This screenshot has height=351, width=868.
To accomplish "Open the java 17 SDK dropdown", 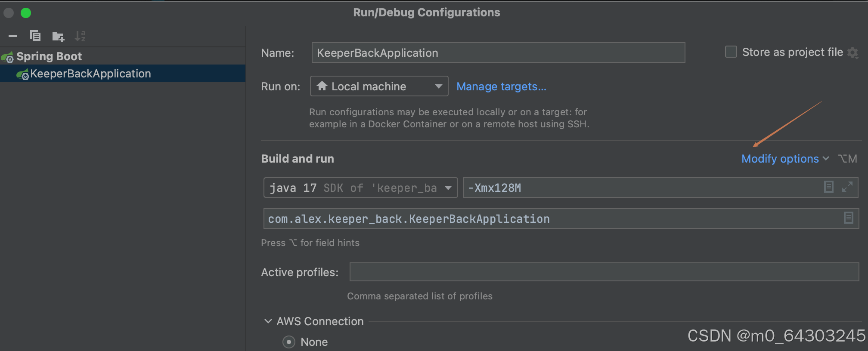I will coord(360,188).
